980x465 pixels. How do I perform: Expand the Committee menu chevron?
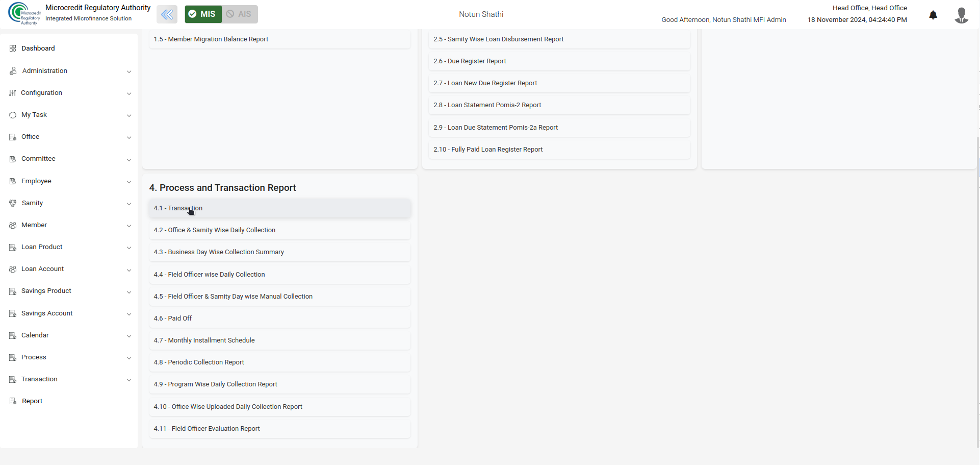pos(129,160)
